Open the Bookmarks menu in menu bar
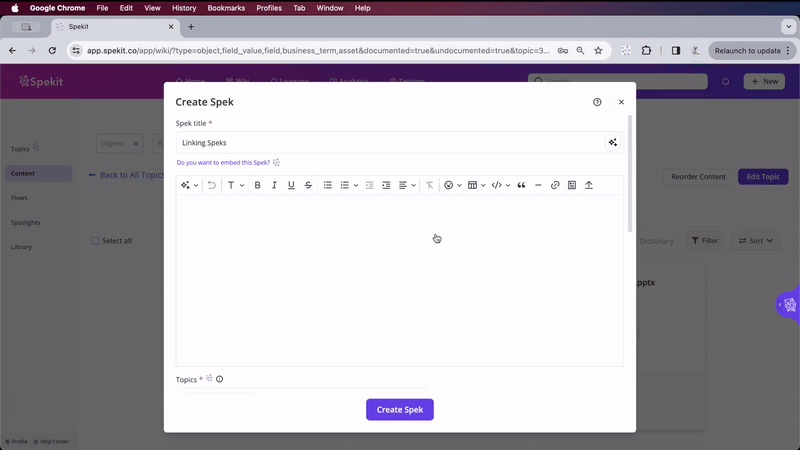This screenshot has width=800, height=450. click(225, 8)
